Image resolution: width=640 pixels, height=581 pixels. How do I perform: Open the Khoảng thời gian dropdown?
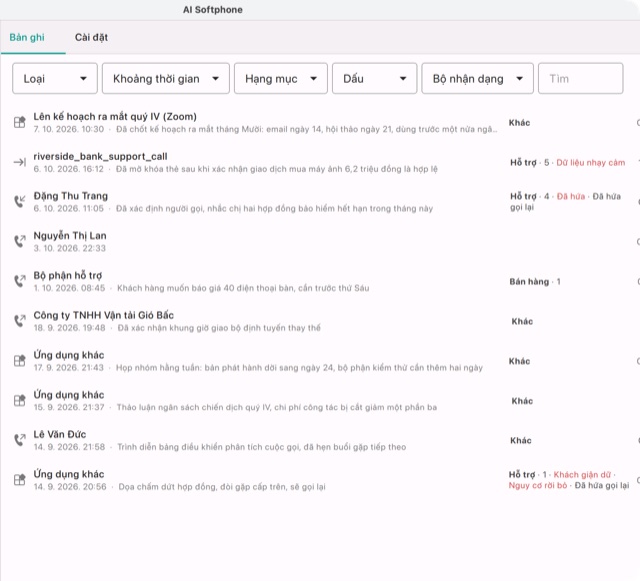(x=166, y=78)
